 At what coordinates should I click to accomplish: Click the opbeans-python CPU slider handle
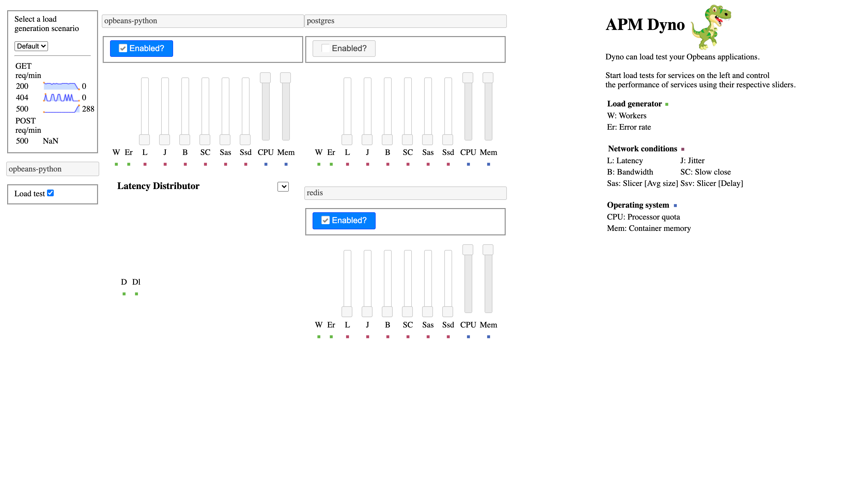[266, 78]
